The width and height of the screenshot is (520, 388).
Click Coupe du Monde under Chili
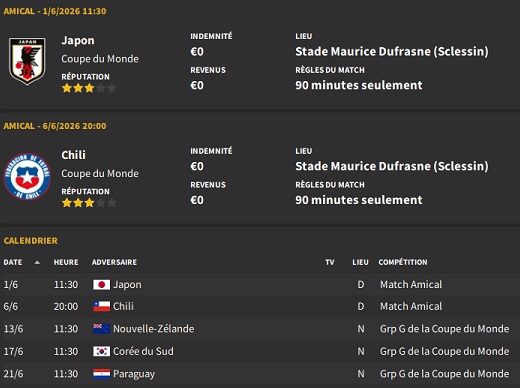[x=100, y=174]
